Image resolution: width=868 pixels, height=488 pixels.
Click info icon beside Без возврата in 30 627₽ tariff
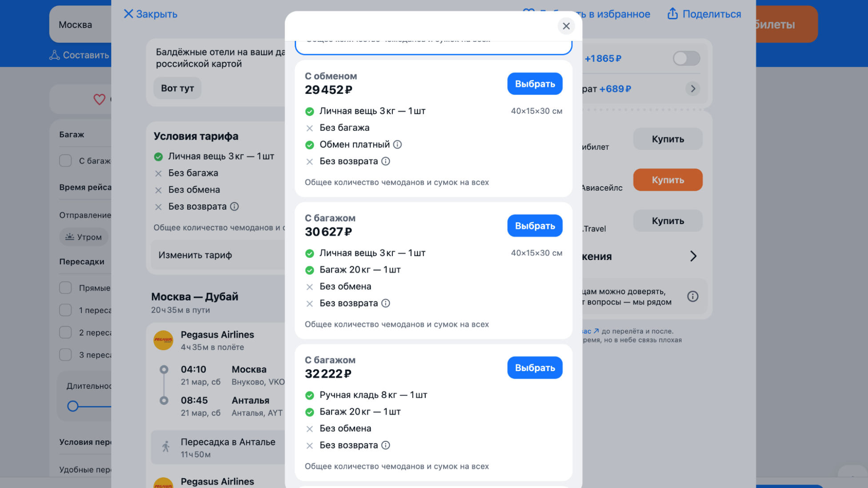386,303
